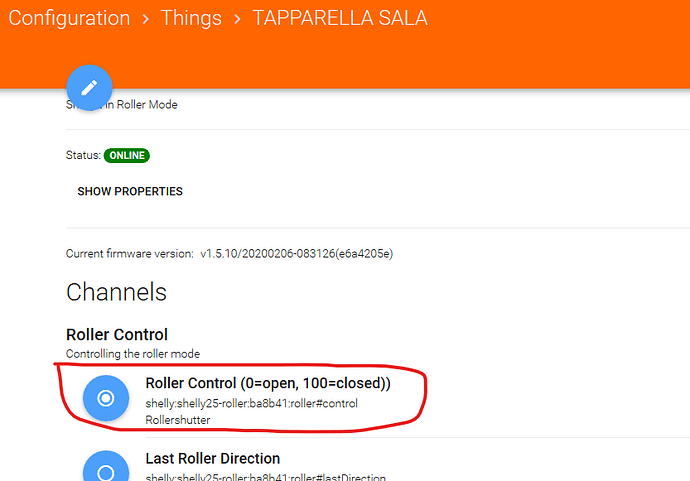Click the Channels section heading
This screenshot has width=690, height=481.
click(116, 292)
